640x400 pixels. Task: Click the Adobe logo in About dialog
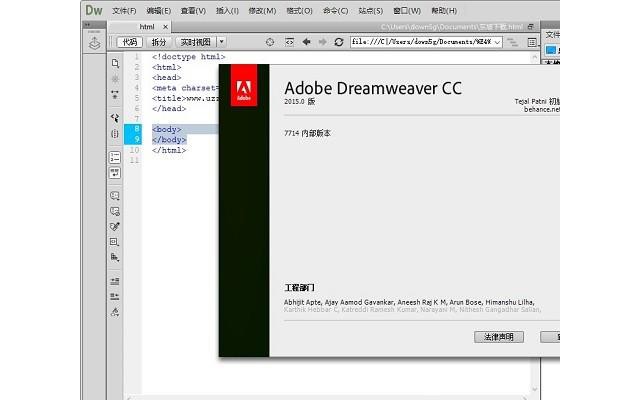[x=244, y=85]
